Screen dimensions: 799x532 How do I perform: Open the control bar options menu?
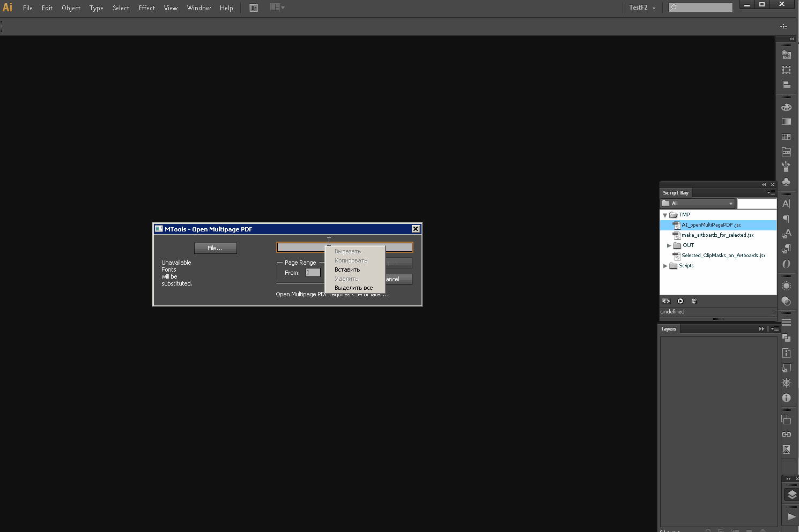[783, 26]
